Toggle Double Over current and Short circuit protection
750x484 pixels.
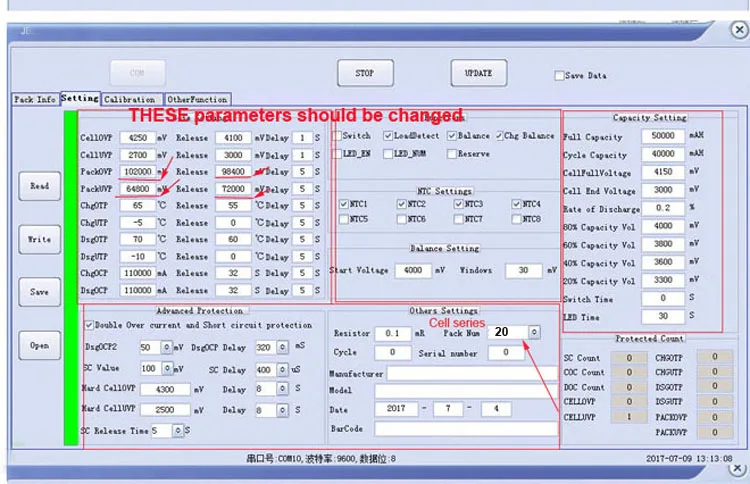pyautogui.click(x=89, y=325)
